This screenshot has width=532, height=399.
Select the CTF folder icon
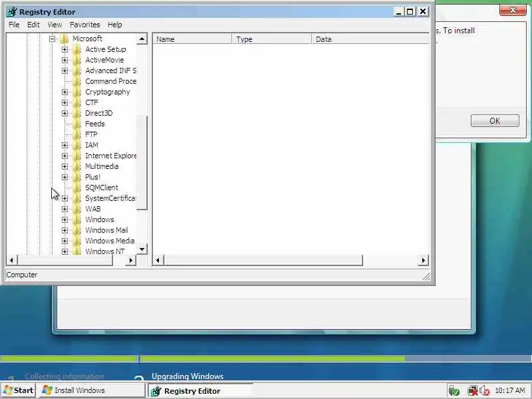click(x=77, y=102)
